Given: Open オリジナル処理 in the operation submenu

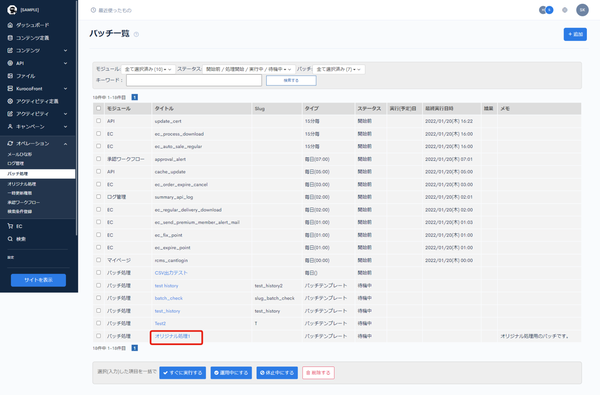Looking at the screenshot, I should point(22,184).
